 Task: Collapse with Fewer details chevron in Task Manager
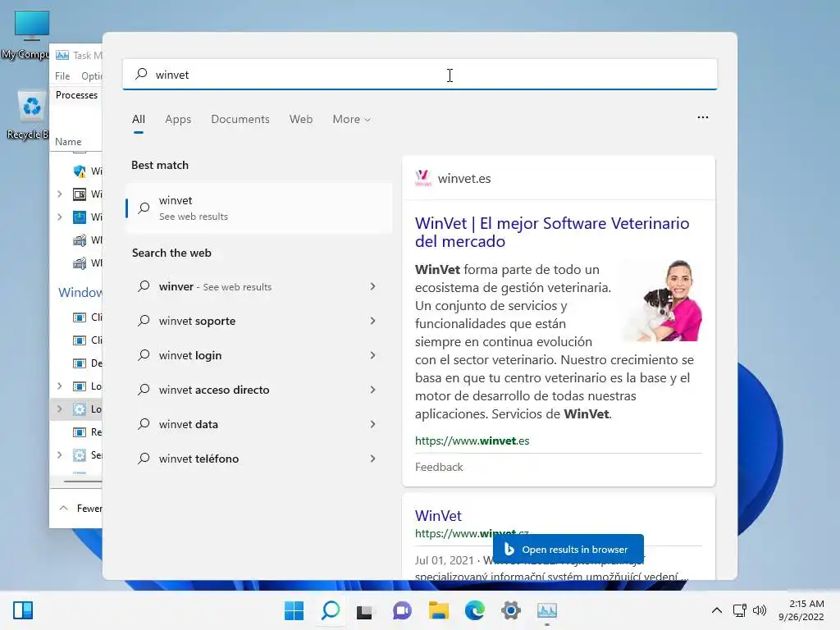click(x=63, y=508)
